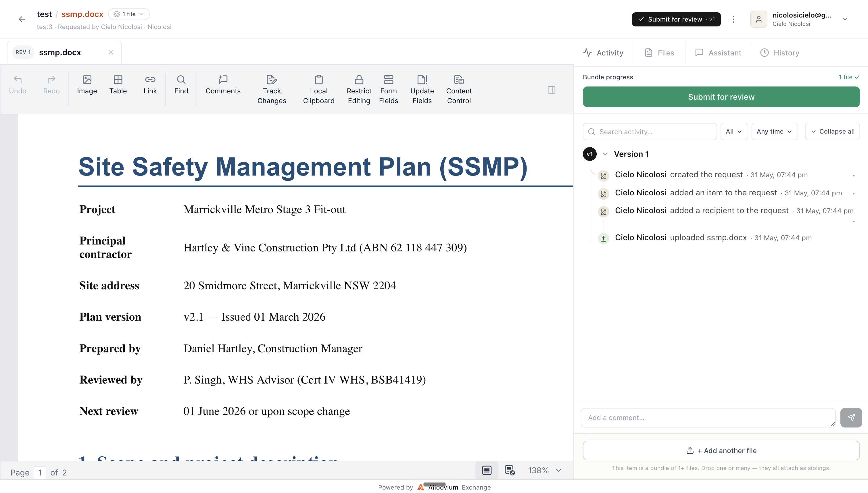The image size is (868, 493).
Task: Click the Site Safety Management Plan heading
Action: [303, 167]
